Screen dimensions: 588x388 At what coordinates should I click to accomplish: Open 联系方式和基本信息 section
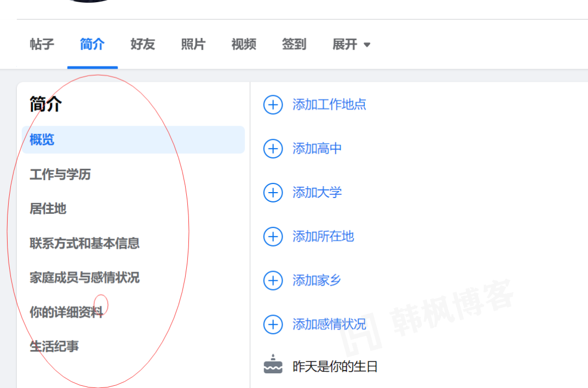pos(84,243)
